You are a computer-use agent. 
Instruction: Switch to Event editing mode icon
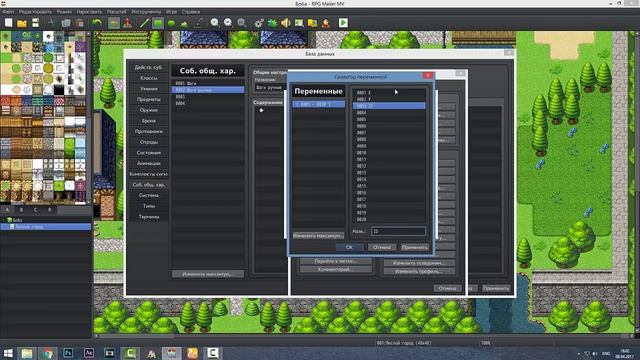(128, 23)
